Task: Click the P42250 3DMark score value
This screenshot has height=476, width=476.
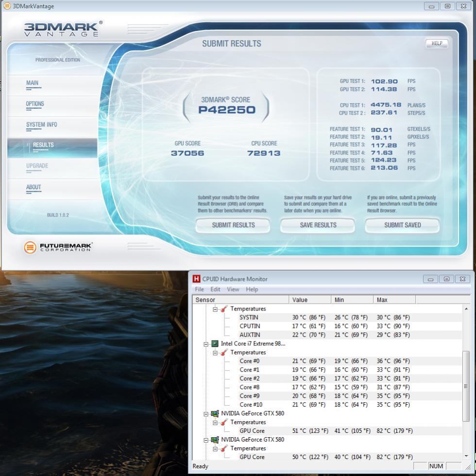Action: click(x=227, y=110)
